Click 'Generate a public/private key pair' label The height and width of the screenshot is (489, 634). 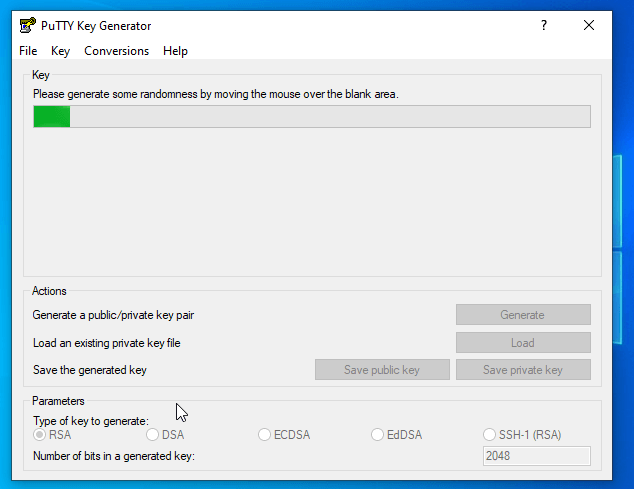(x=113, y=315)
